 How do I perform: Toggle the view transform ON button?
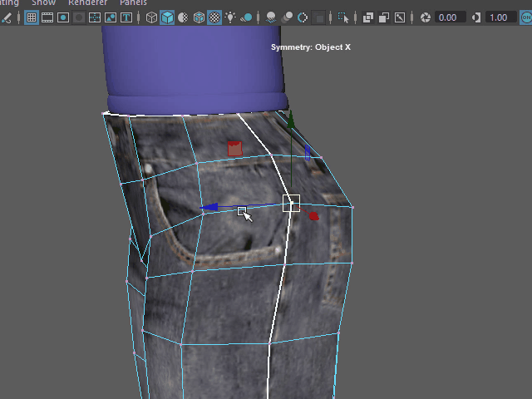coord(525,17)
